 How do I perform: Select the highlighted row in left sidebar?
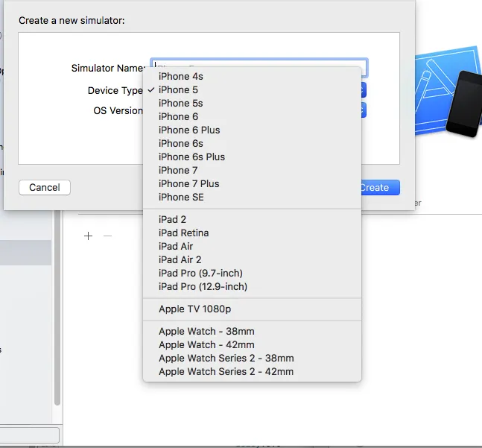[x=25, y=253]
